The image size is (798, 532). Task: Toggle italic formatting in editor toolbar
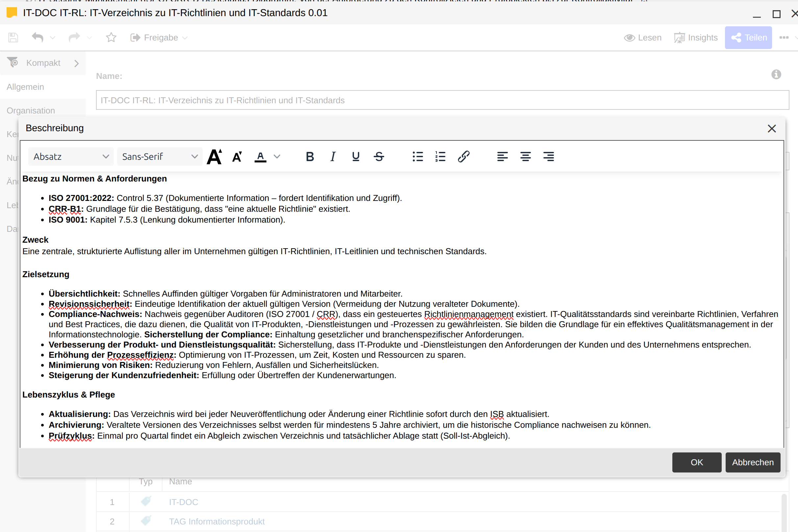coord(333,157)
